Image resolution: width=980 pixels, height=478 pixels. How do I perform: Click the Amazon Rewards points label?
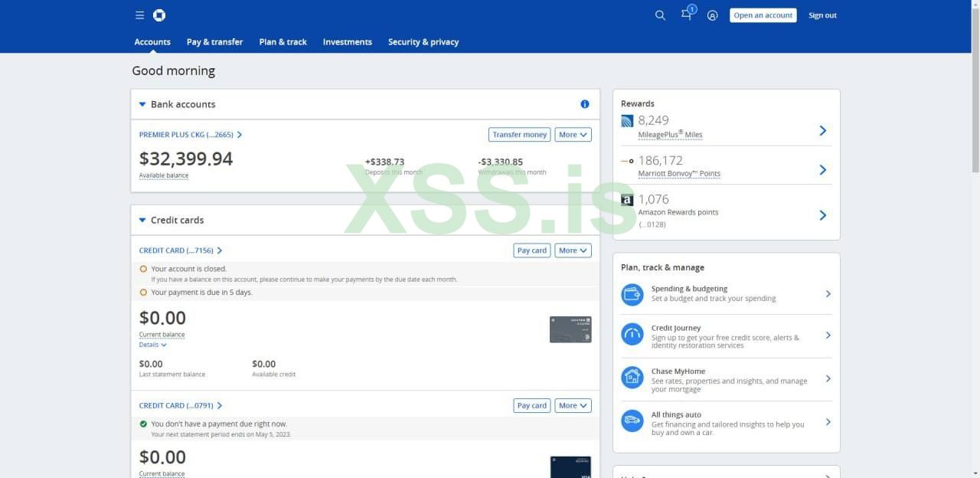click(678, 212)
